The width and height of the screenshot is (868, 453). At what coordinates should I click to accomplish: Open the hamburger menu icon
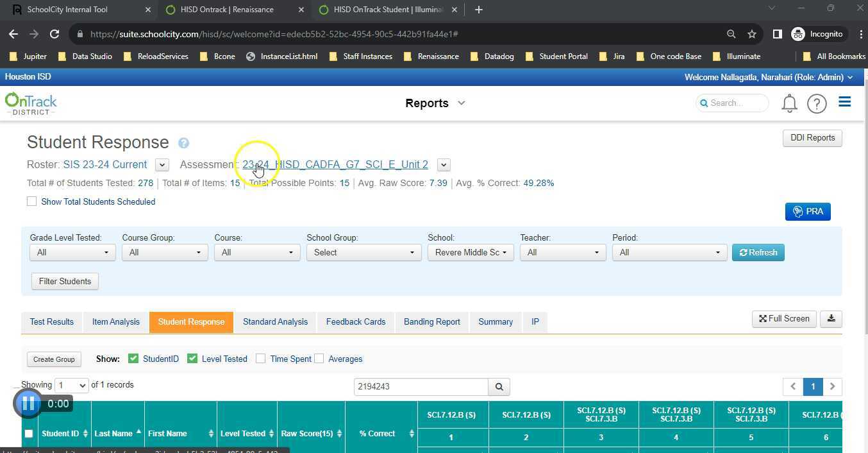point(844,102)
